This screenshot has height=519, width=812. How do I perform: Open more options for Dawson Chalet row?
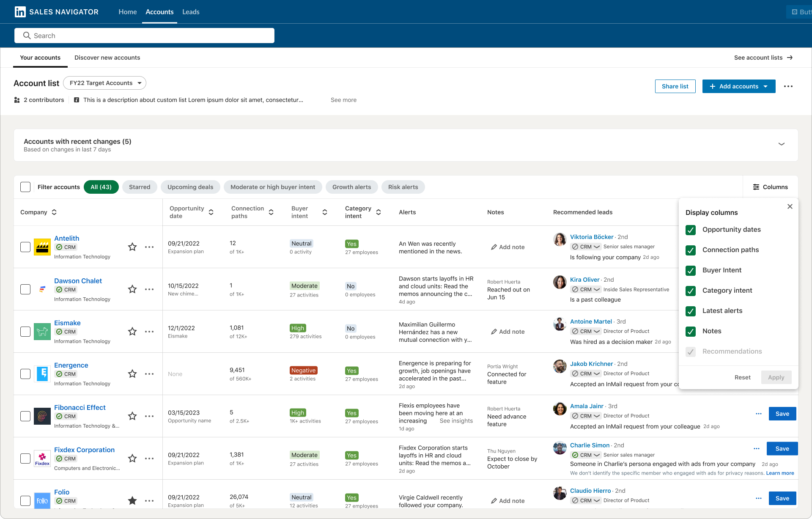[149, 289]
